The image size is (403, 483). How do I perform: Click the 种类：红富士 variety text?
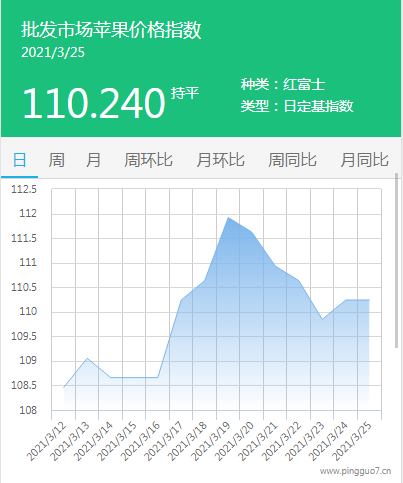click(x=283, y=84)
